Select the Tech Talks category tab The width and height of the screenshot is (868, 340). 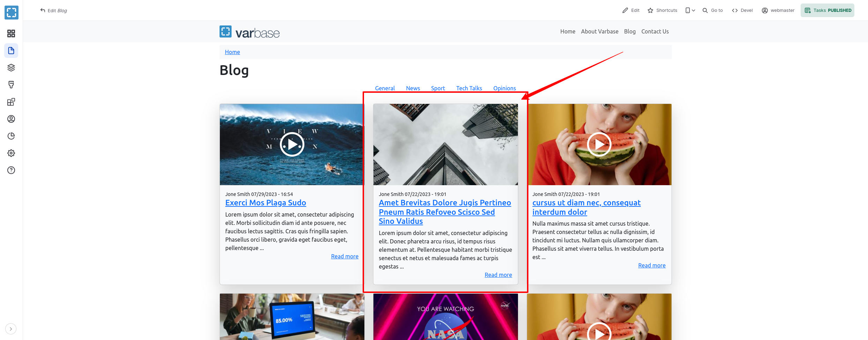tap(469, 88)
